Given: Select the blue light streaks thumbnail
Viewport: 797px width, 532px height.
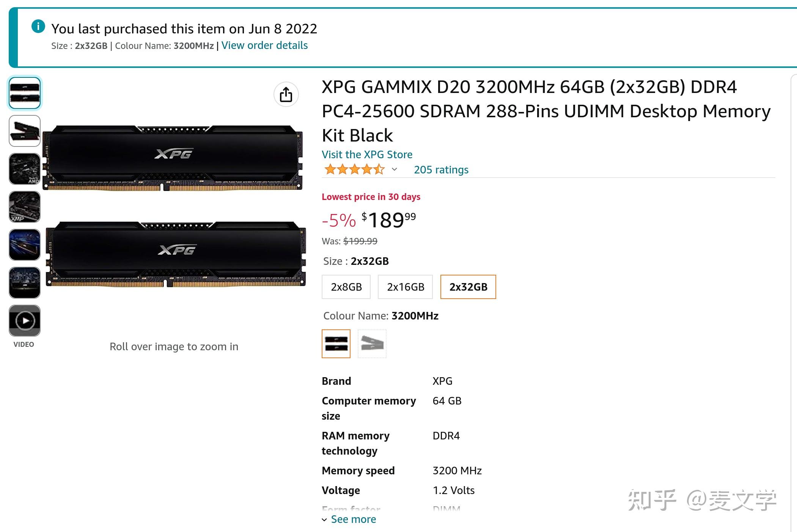Looking at the screenshot, I should pos(25,245).
